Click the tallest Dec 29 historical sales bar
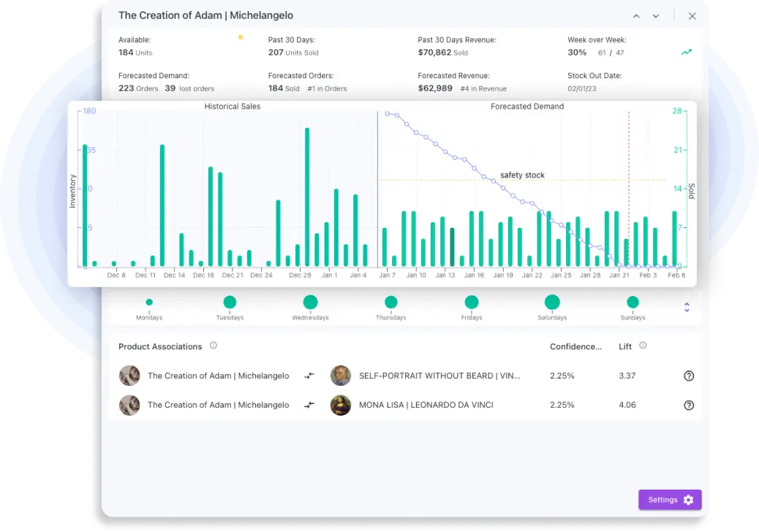Image resolution: width=759 pixels, height=532 pixels. (307, 197)
